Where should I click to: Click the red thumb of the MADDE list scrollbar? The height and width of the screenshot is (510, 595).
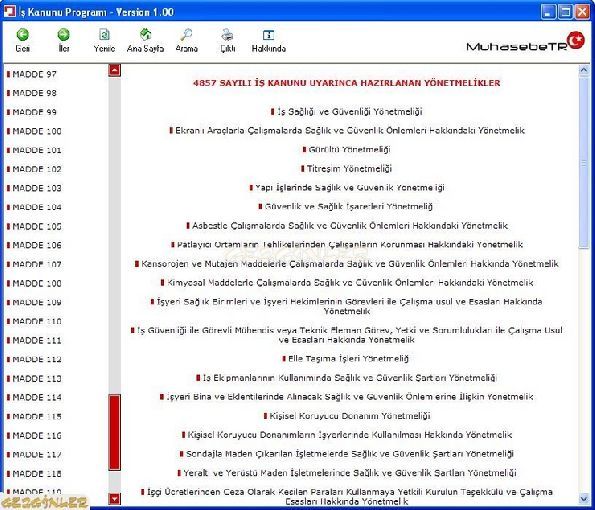click(x=115, y=432)
